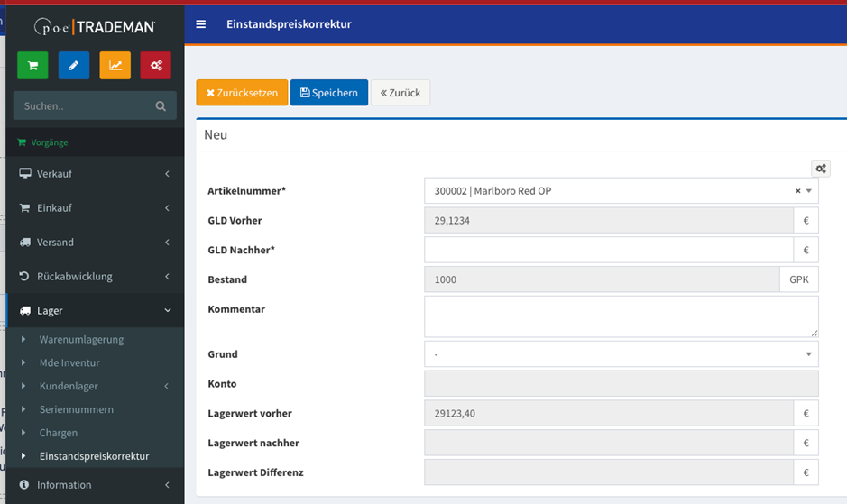Image resolution: width=847 pixels, height=504 pixels.
Task: Click the Lager truck icon
Action: [x=25, y=311]
